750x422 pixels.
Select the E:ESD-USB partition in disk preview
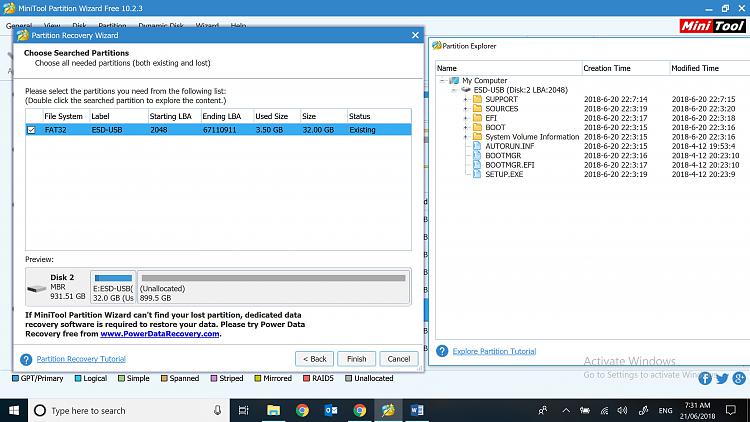[113, 287]
